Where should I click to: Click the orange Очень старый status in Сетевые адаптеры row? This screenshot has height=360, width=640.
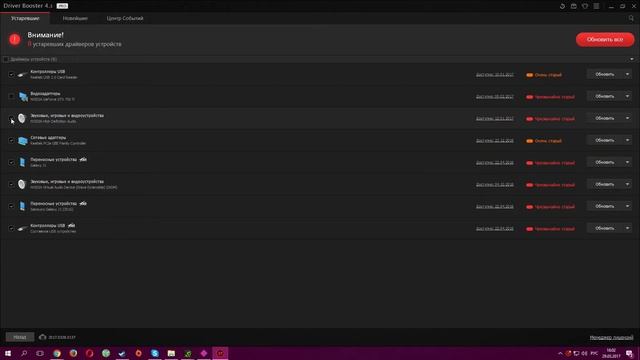(x=544, y=141)
